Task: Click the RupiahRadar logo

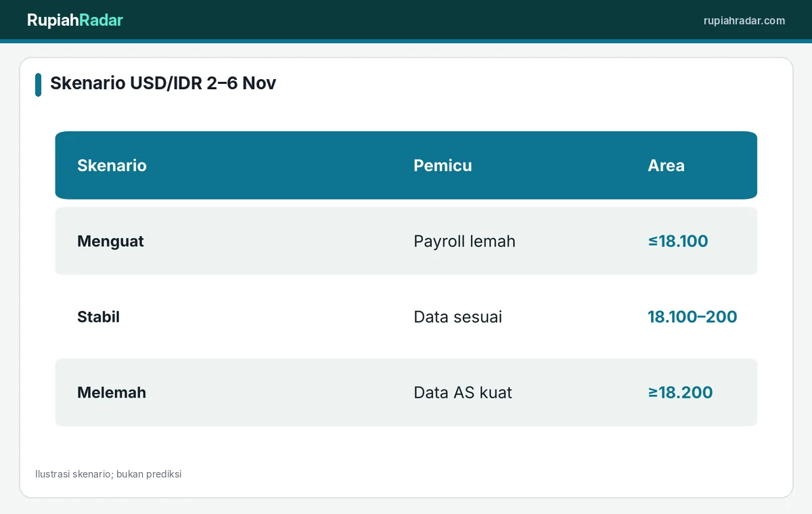Action: coord(75,20)
